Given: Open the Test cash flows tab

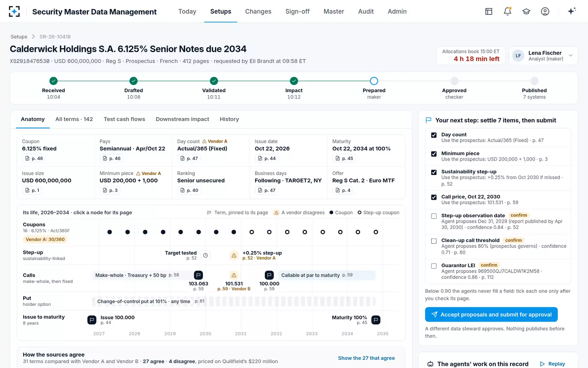Looking at the screenshot, I should pyautogui.click(x=125, y=119).
